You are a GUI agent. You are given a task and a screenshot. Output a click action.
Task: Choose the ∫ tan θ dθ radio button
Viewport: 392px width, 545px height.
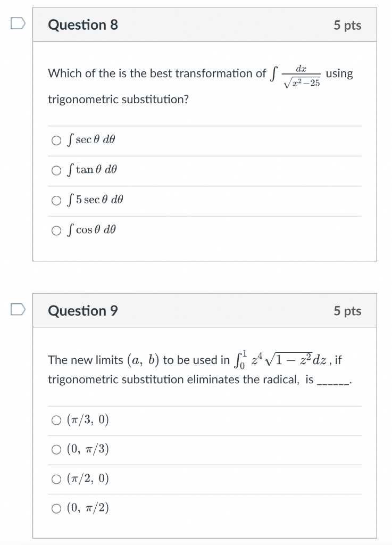56,170
